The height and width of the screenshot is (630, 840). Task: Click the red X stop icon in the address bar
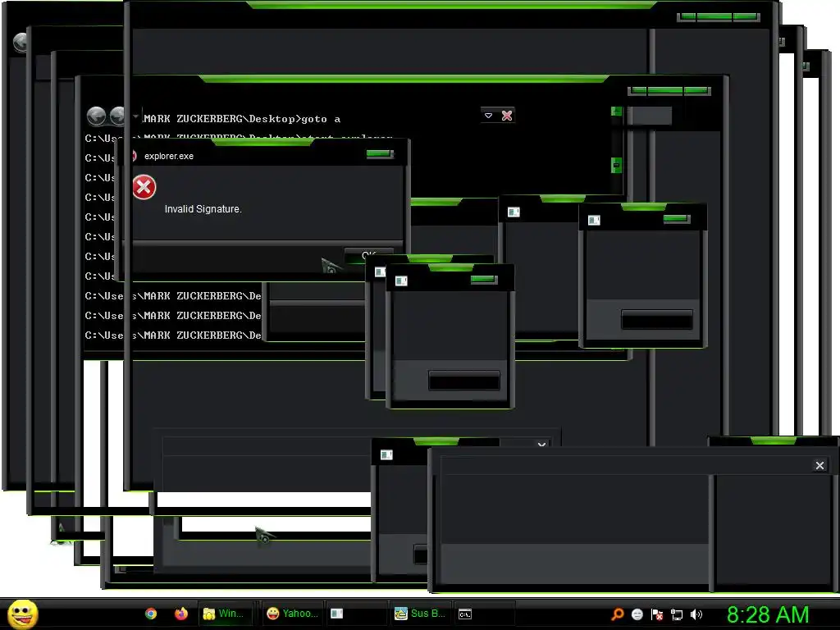507,115
